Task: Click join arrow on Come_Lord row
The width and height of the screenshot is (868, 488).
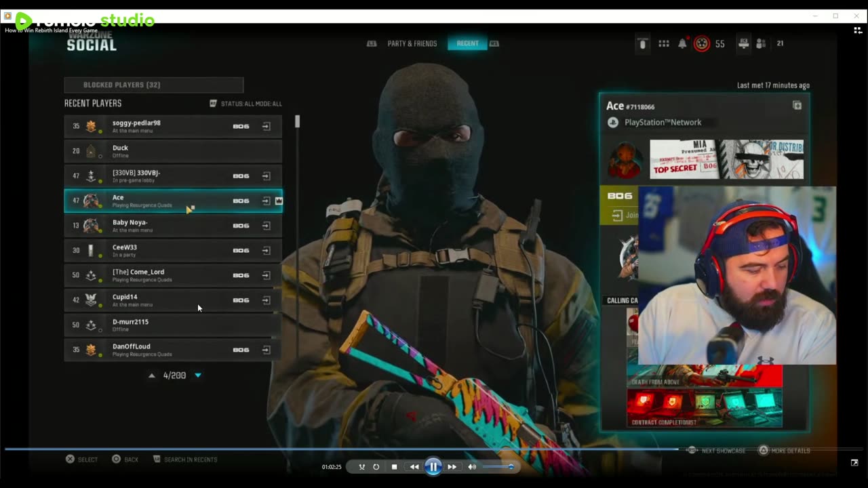Action: click(x=266, y=275)
